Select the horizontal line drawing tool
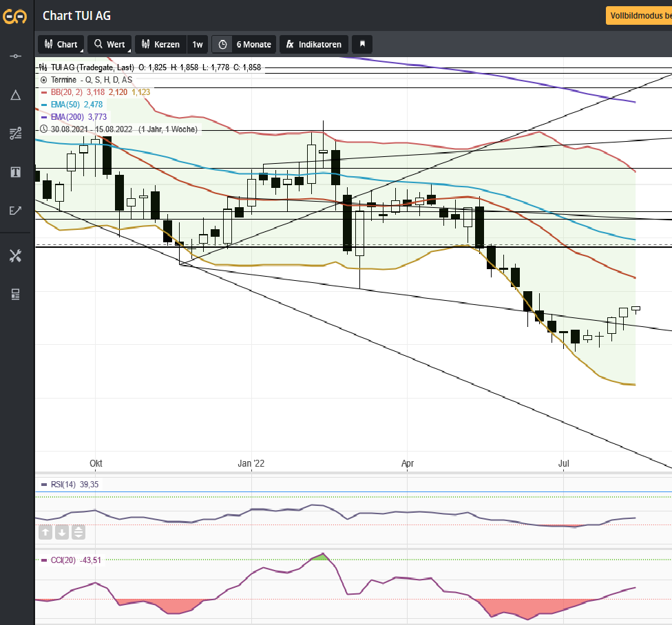Image resolution: width=672 pixels, height=625 pixels. click(x=15, y=56)
